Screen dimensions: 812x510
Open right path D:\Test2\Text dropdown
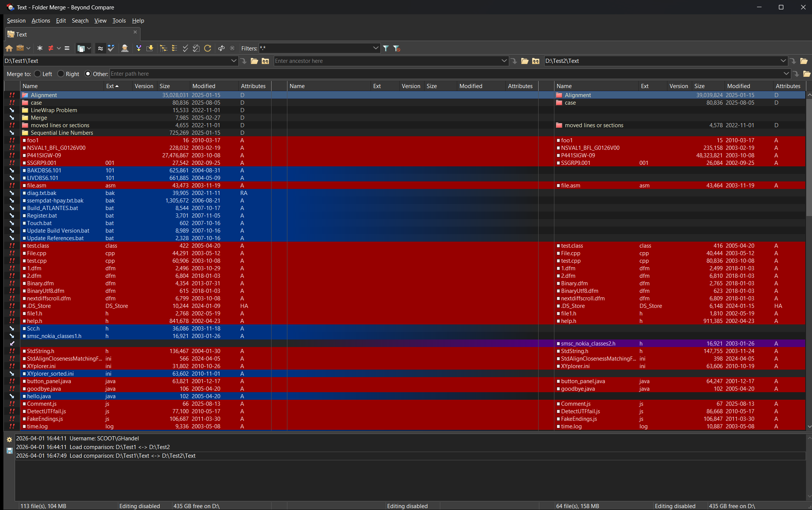pos(783,61)
